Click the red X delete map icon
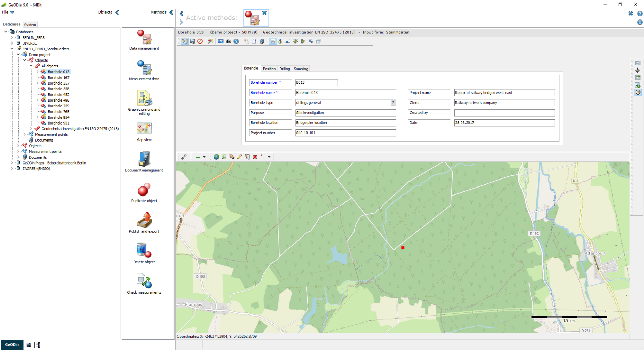 pos(255,157)
